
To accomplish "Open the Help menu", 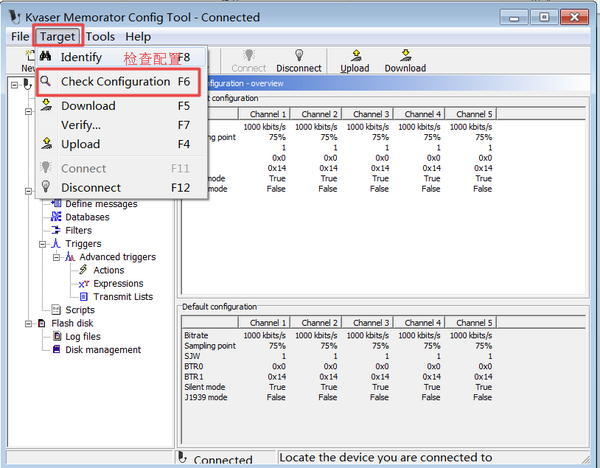I will tap(138, 37).
